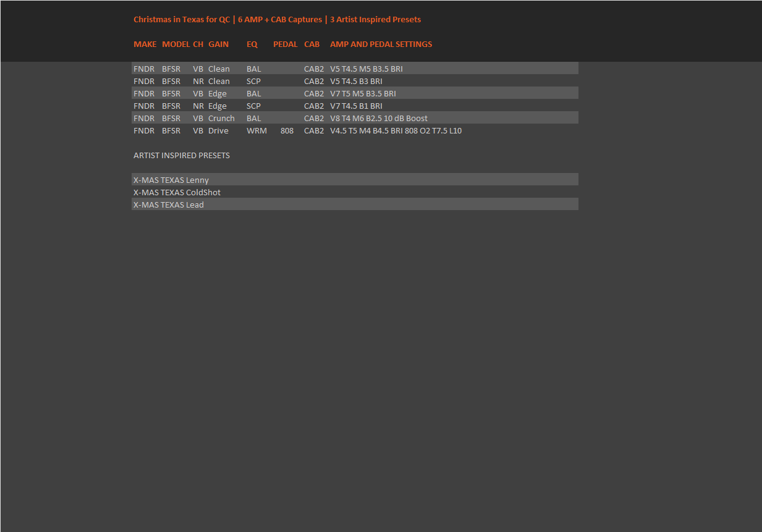The height and width of the screenshot is (532, 762).
Task: Select the 'X-MAS TEXAS Lenny' preset row
Action: click(355, 180)
